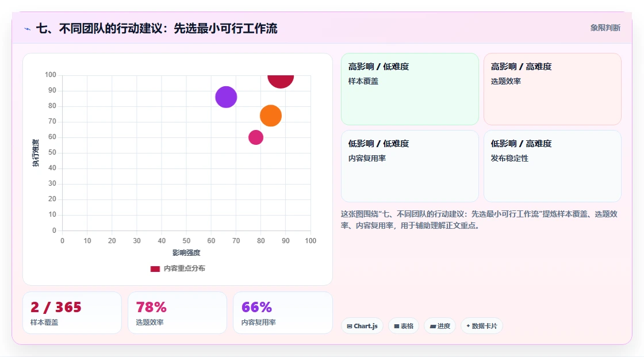
Task: Click the 样本覆盖 text in green card
Action: pyautogui.click(x=363, y=81)
